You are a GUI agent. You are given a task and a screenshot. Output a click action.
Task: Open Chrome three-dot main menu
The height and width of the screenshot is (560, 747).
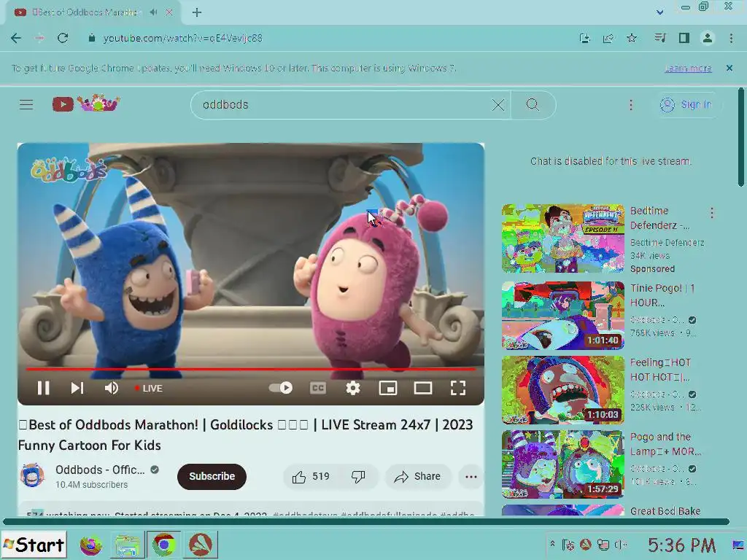coord(731,38)
